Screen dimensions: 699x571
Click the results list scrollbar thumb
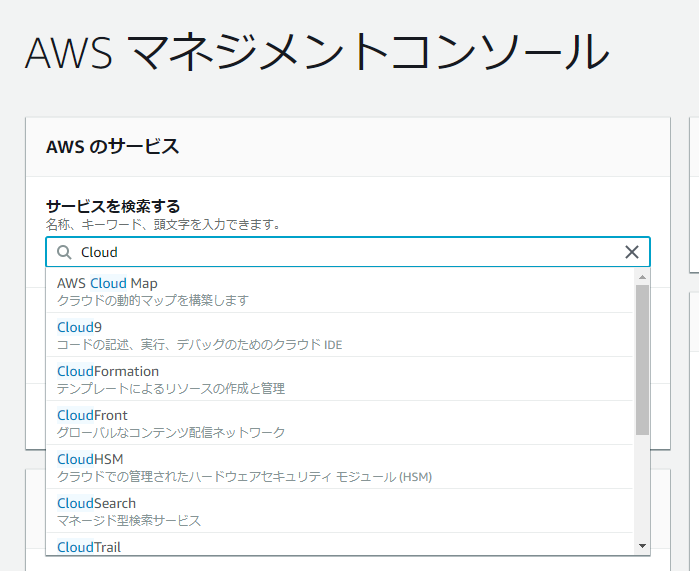pyautogui.click(x=642, y=360)
